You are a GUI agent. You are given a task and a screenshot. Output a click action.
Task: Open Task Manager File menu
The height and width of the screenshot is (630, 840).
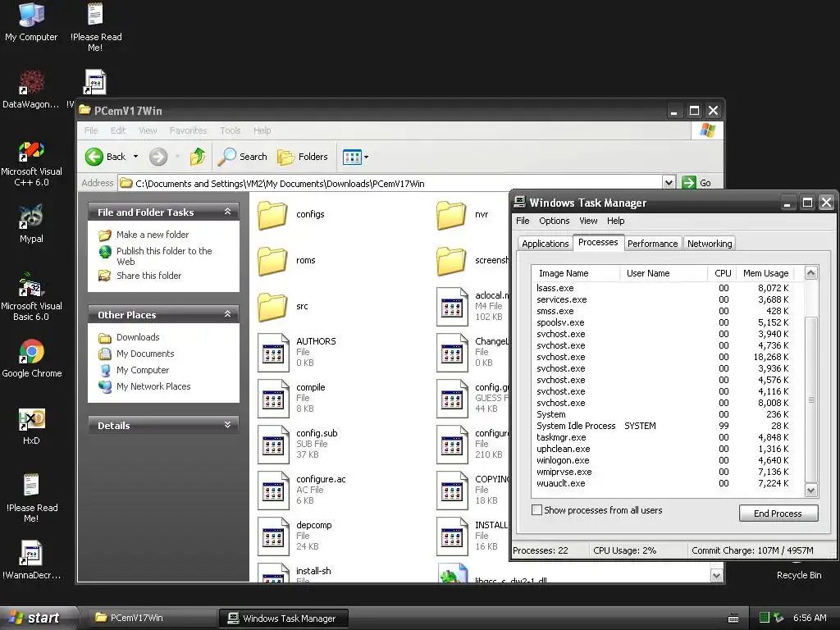pos(523,221)
